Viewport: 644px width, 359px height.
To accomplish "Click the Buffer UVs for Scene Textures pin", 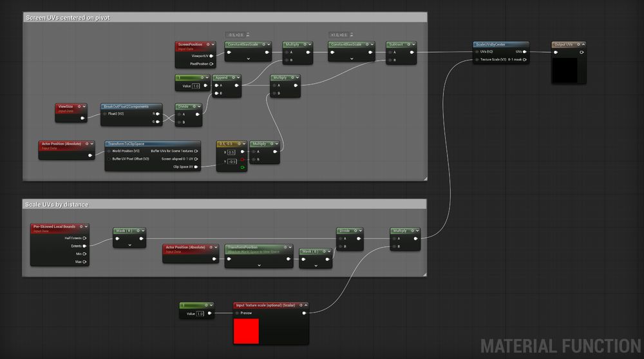I will [196, 151].
